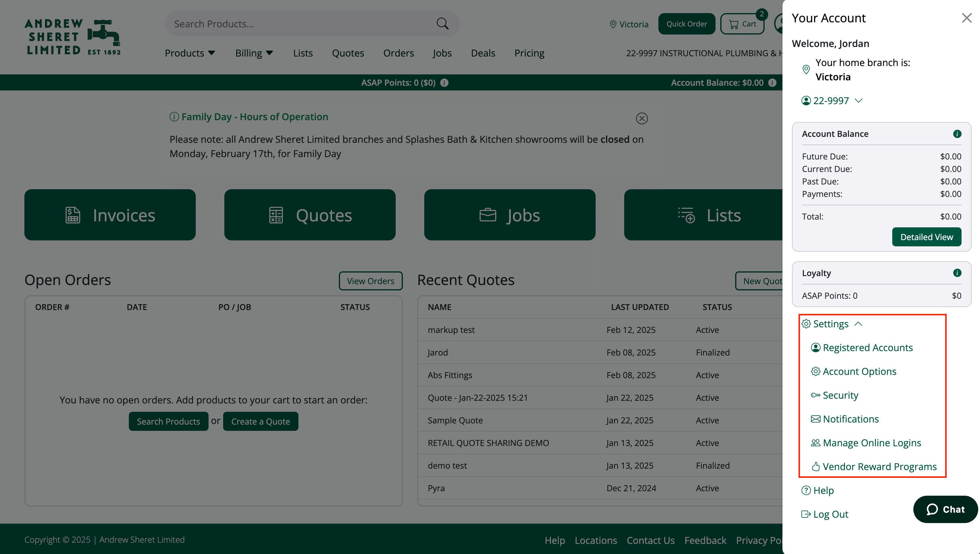Open the Chat widget
Screen dimensions: 980x554
945,509
